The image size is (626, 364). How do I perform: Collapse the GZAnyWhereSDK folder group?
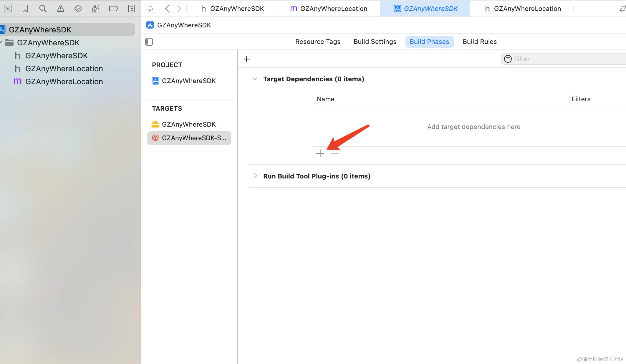tap(1, 43)
